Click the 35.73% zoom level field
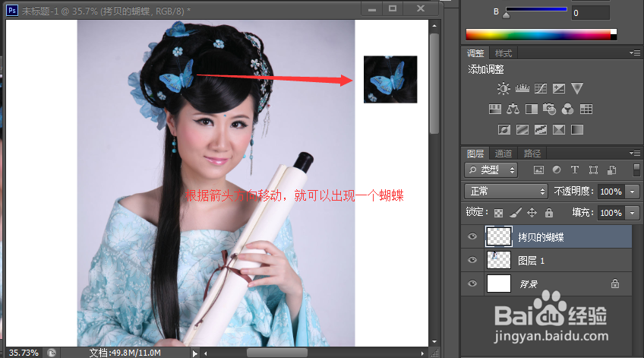 24,353
